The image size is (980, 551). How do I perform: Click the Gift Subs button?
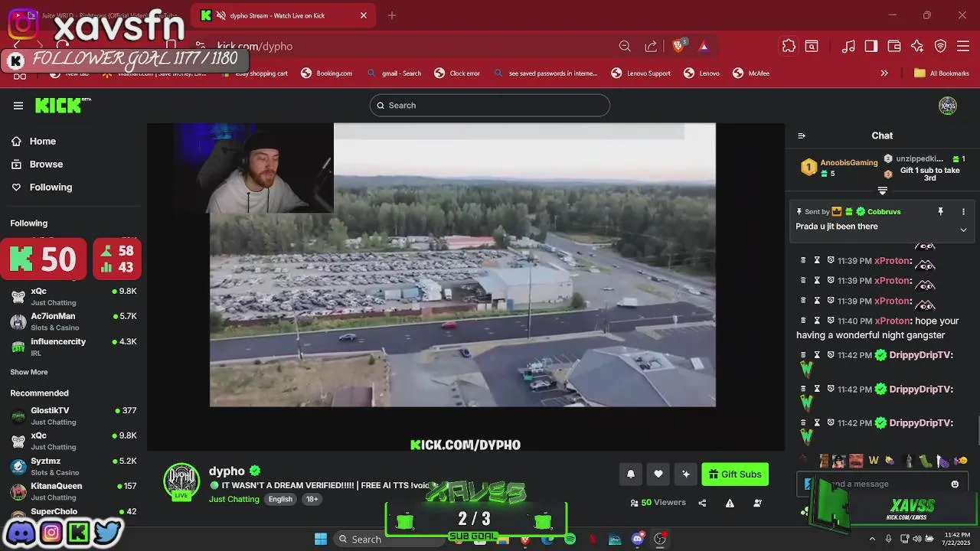point(735,474)
